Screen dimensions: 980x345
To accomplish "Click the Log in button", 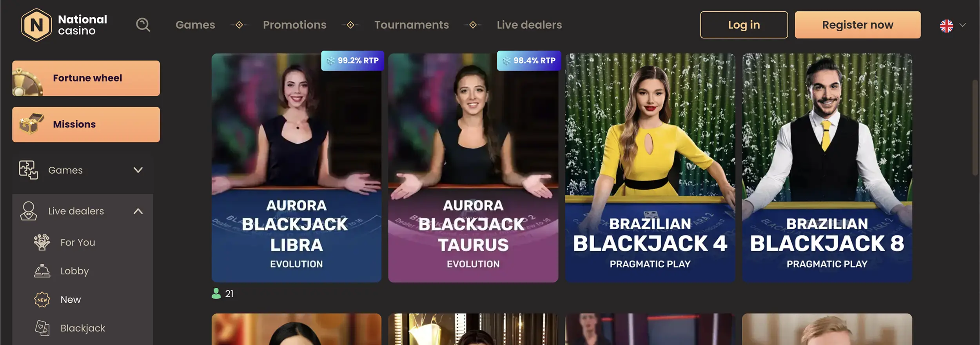I will 744,25.
